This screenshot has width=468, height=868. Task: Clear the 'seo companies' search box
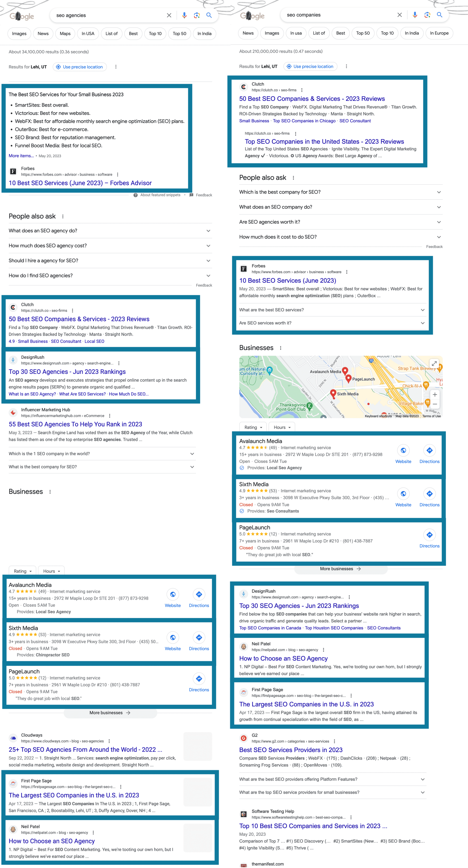coord(399,15)
